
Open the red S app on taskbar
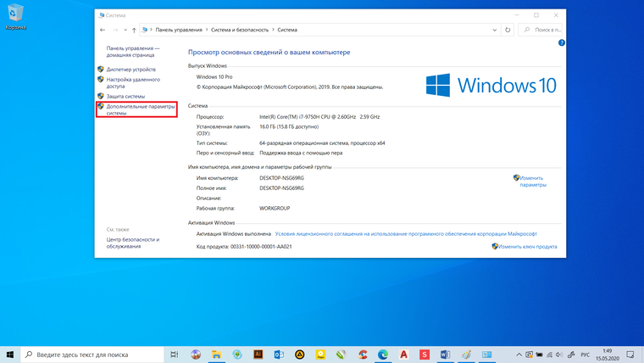(x=425, y=355)
